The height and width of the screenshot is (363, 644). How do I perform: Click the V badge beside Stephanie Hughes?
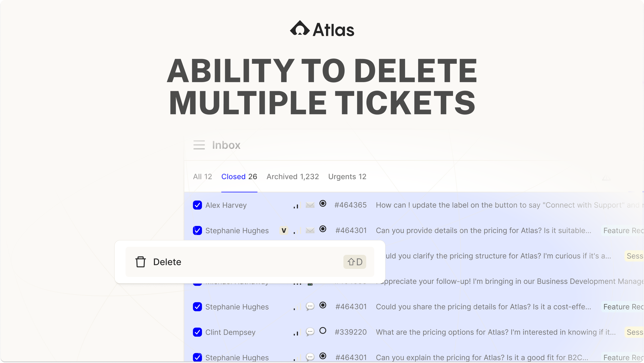pyautogui.click(x=284, y=230)
